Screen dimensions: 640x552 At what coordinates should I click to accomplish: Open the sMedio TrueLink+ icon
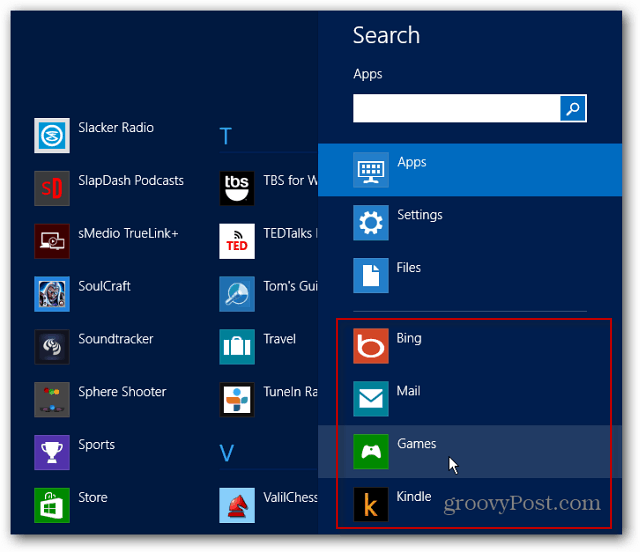52,241
